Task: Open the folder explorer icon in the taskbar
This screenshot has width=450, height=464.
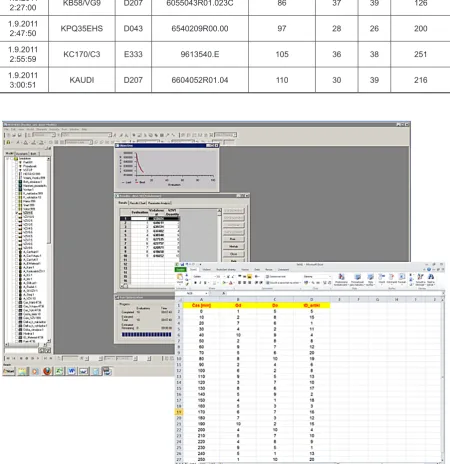Action: point(22,371)
